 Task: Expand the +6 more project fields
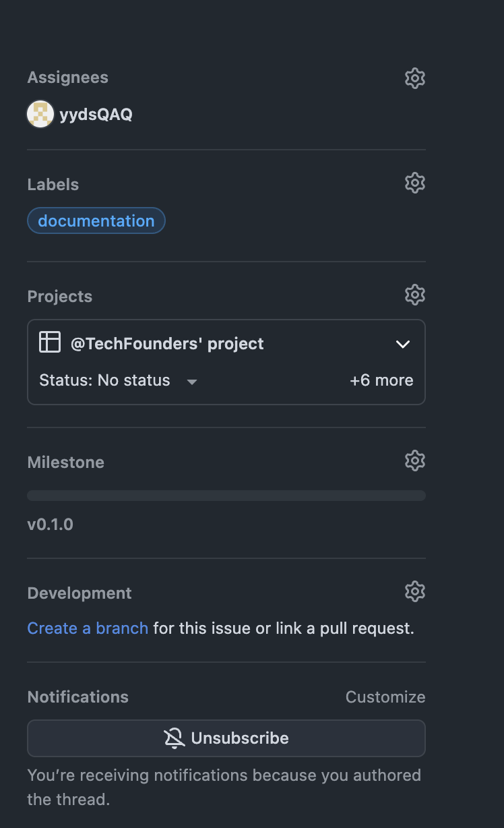click(381, 380)
